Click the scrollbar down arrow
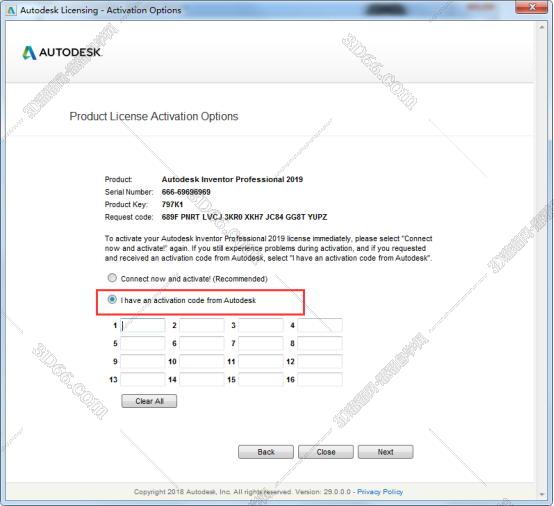 coord(542,494)
